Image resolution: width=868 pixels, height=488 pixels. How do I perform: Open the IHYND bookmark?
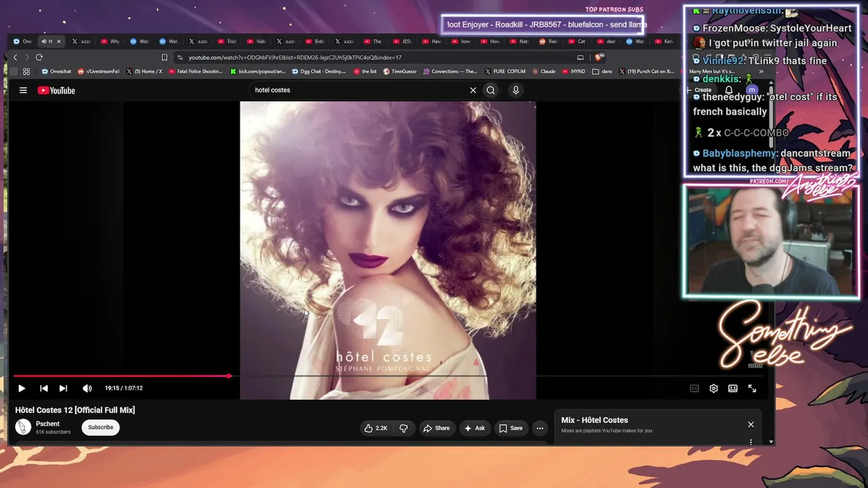(574, 71)
